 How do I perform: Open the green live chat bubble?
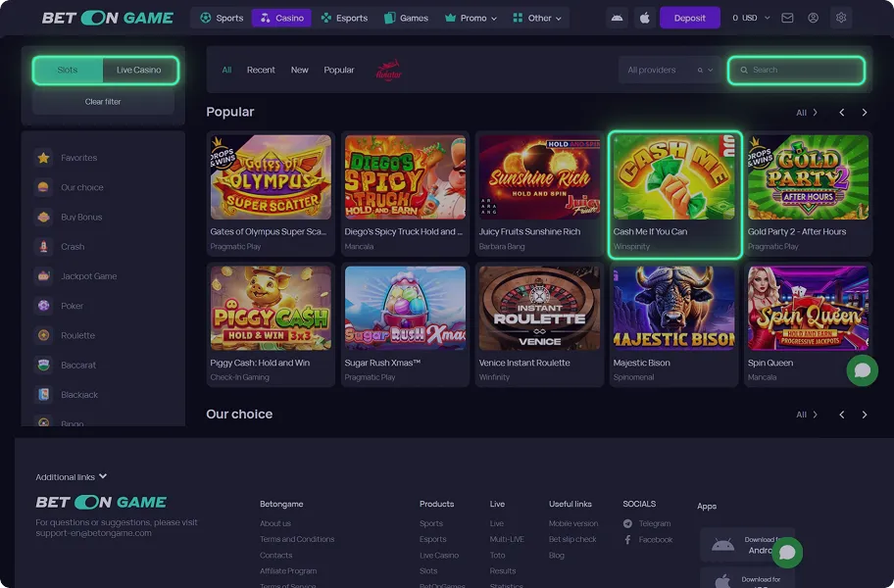click(x=862, y=370)
